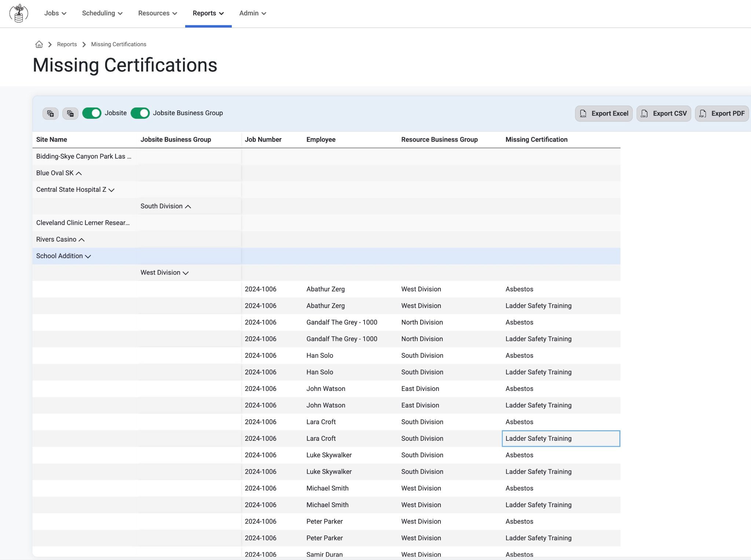The image size is (751, 560).
Task: Select Luke Skywalker in the Asbestos row
Action: [x=329, y=455]
